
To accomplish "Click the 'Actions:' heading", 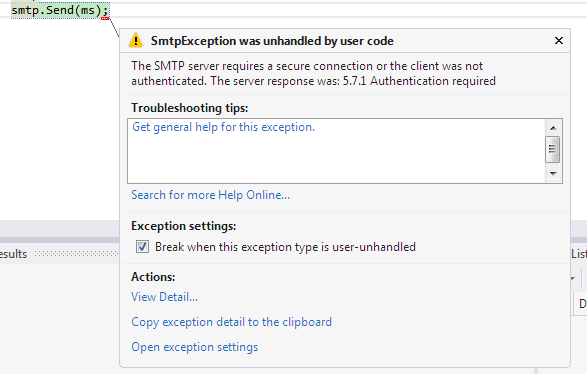I will pyautogui.click(x=153, y=277).
